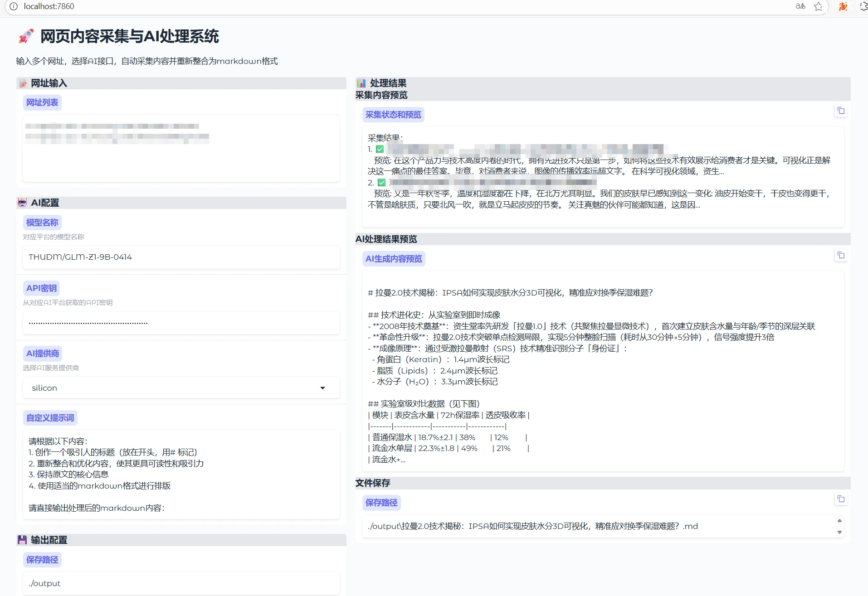Bookmark this page with the star icon
Image resolution: width=868 pixels, height=596 pixels.
[818, 6]
